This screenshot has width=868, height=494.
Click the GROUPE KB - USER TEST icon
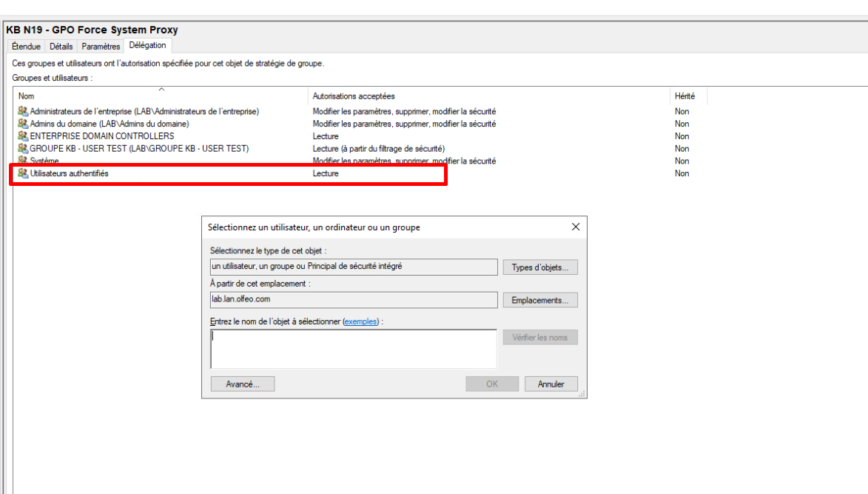tap(23, 149)
